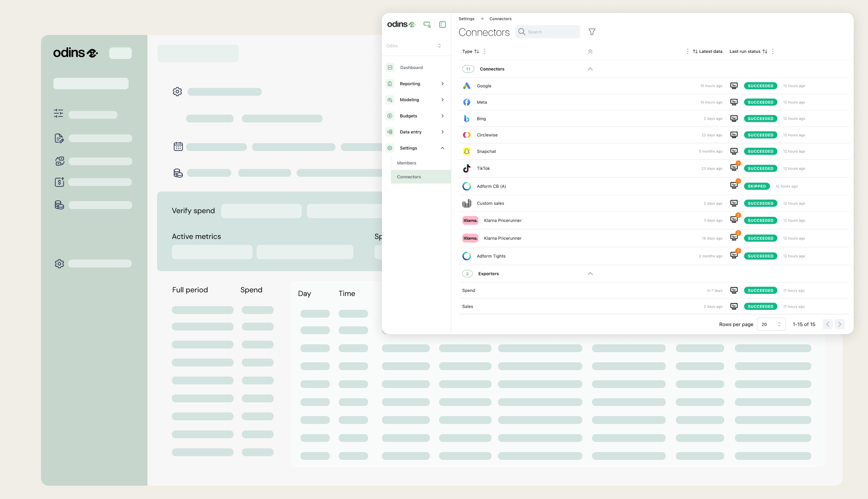Open the Rows per page dropdown
Screen dimensions: 868x499
(771, 324)
